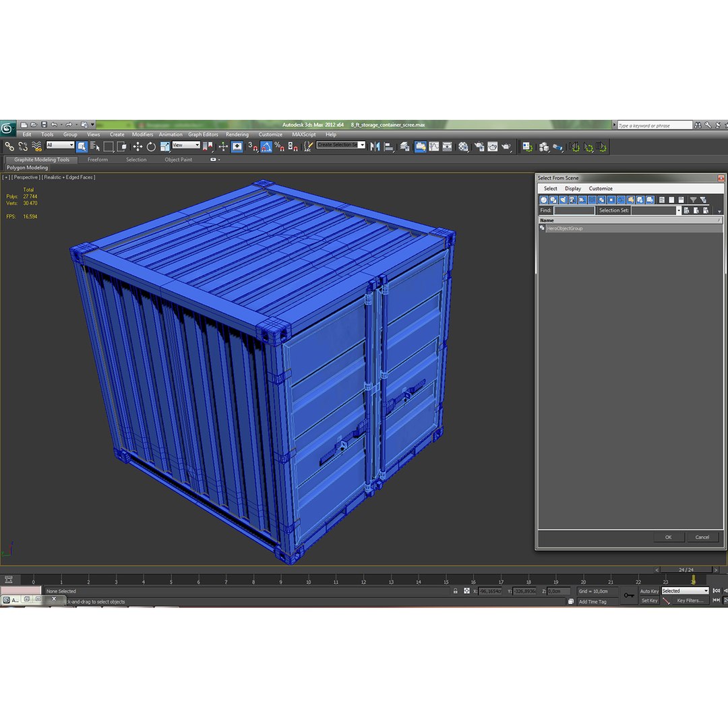
Task: Toggle the Auto Key button
Action: 649,591
